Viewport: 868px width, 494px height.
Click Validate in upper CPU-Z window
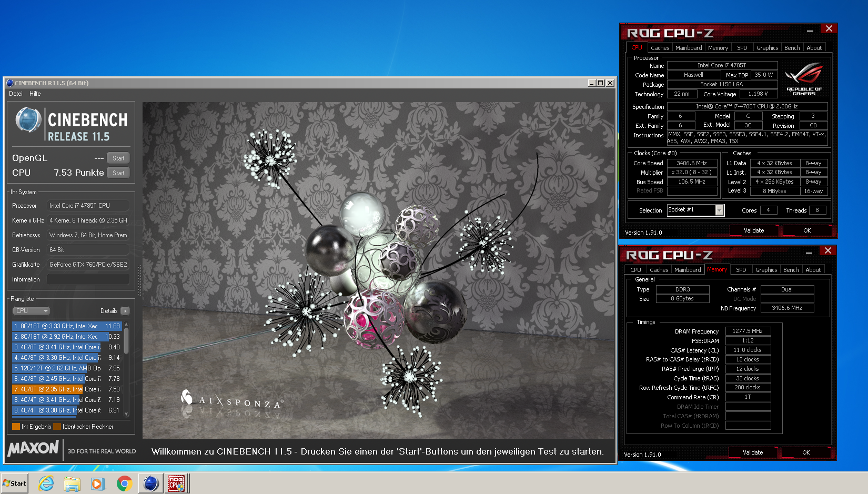pyautogui.click(x=754, y=230)
